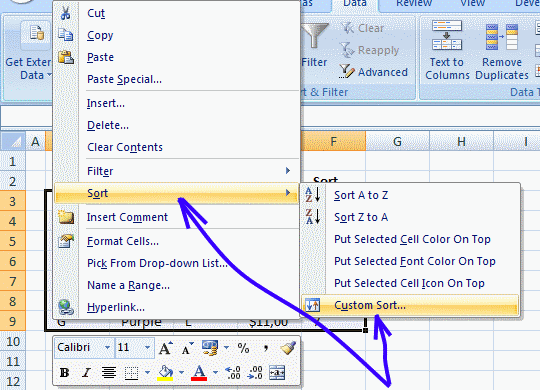Choose Pick From Drop-down List
The width and height of the screenshot is (540, 390).
pos(157,263)
